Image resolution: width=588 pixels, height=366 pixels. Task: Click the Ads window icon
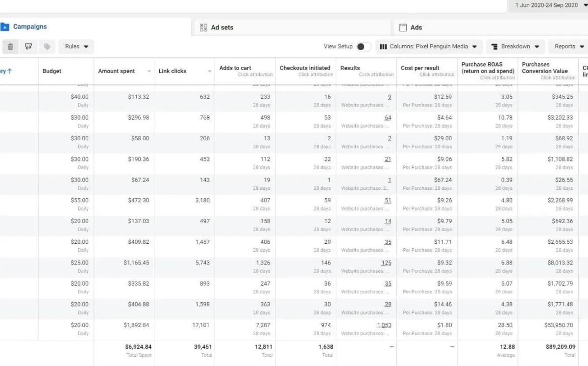pos(403,28)
